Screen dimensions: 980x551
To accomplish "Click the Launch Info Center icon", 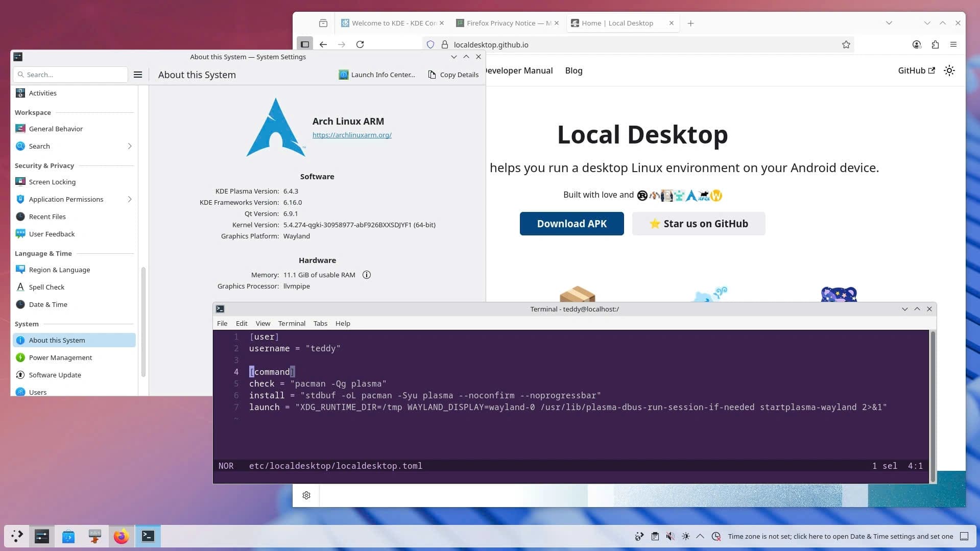I will pos(343,75).
